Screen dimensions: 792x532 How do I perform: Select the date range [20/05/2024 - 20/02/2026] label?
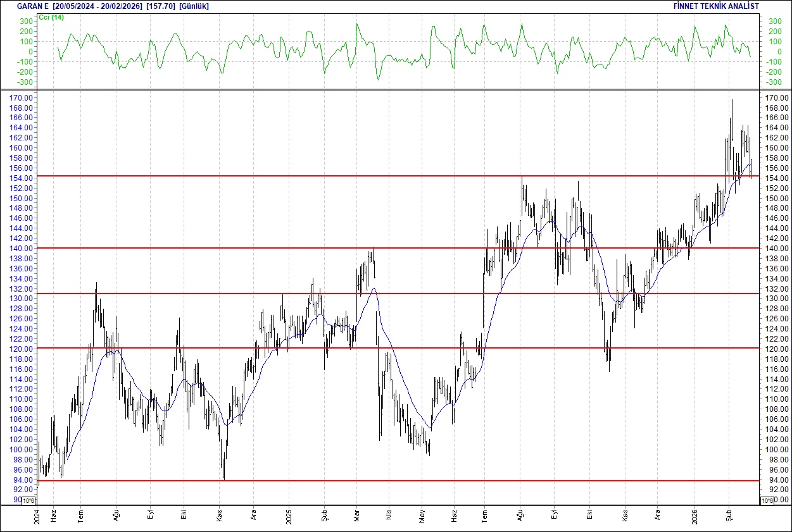point(99,6)
